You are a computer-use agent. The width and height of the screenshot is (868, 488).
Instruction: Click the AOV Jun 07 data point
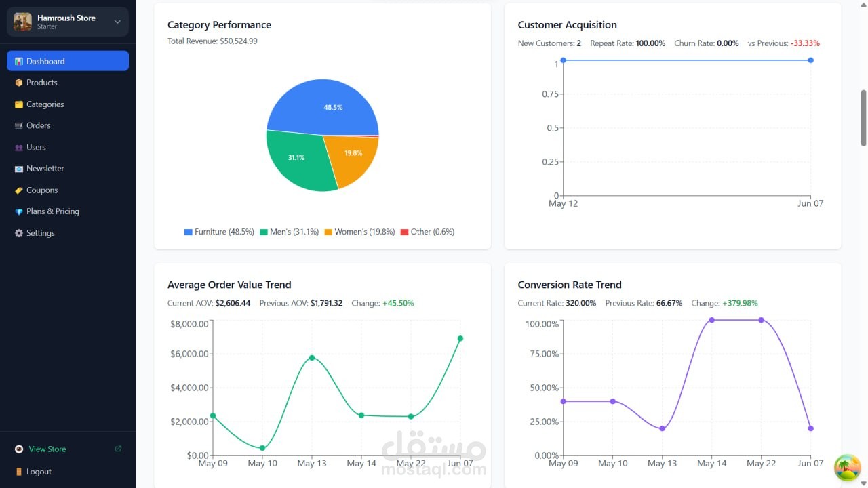[460, 338]
